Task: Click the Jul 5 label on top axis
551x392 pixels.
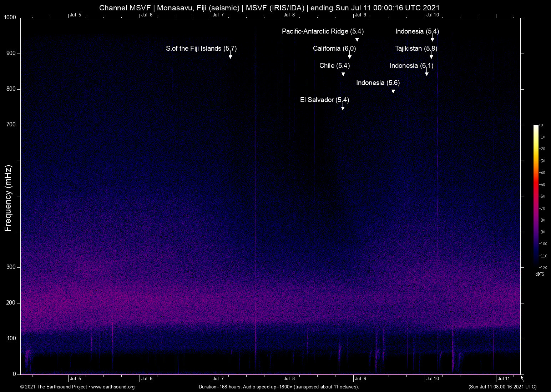Action: tap(75, 15)
